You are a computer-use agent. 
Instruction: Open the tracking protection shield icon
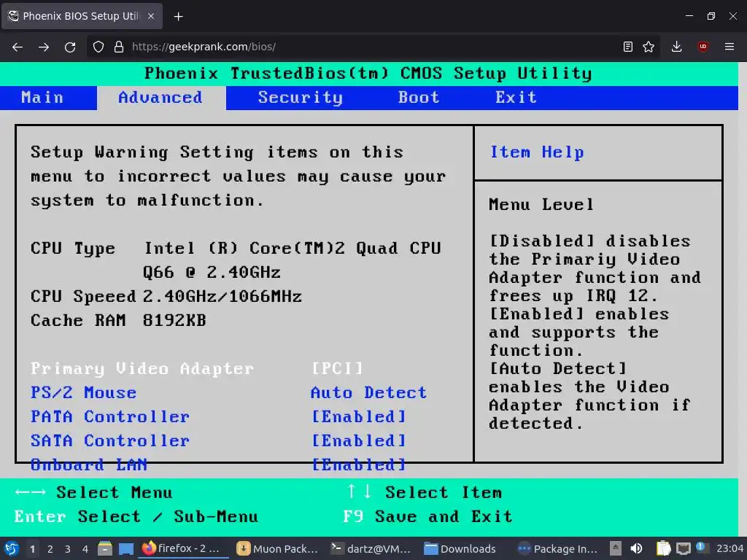(98, 47)
